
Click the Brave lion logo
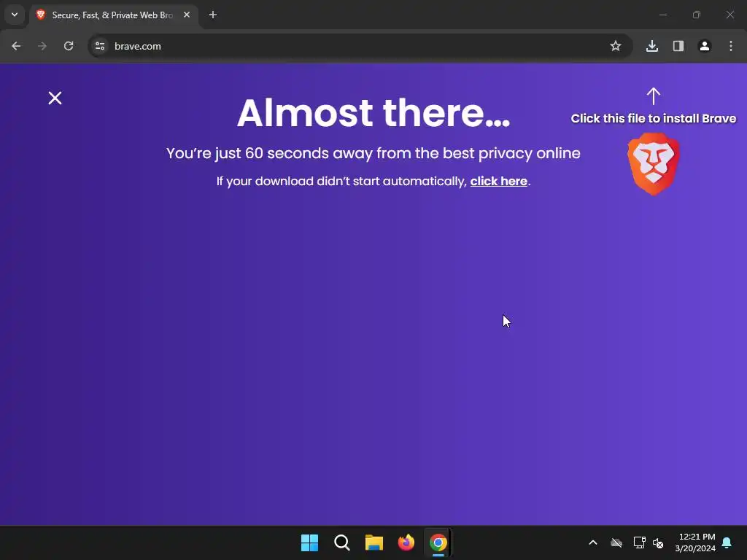(x=654, y=164)
